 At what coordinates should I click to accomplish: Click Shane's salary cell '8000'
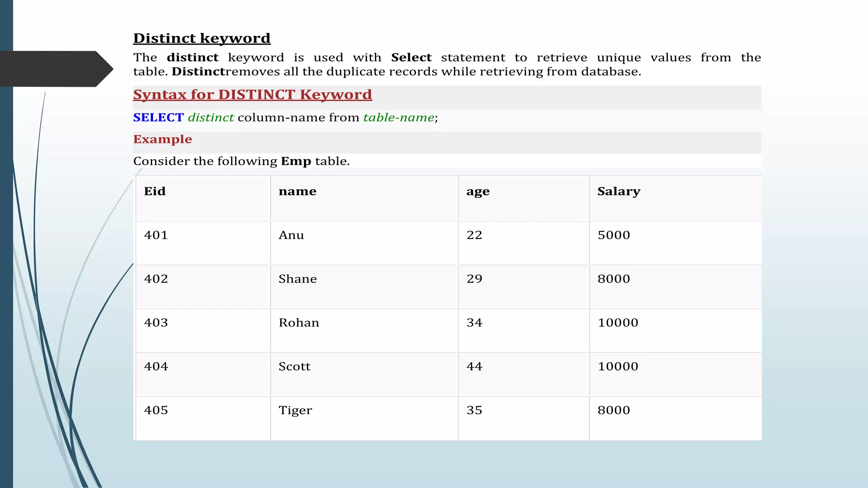[x=676, y=287]
